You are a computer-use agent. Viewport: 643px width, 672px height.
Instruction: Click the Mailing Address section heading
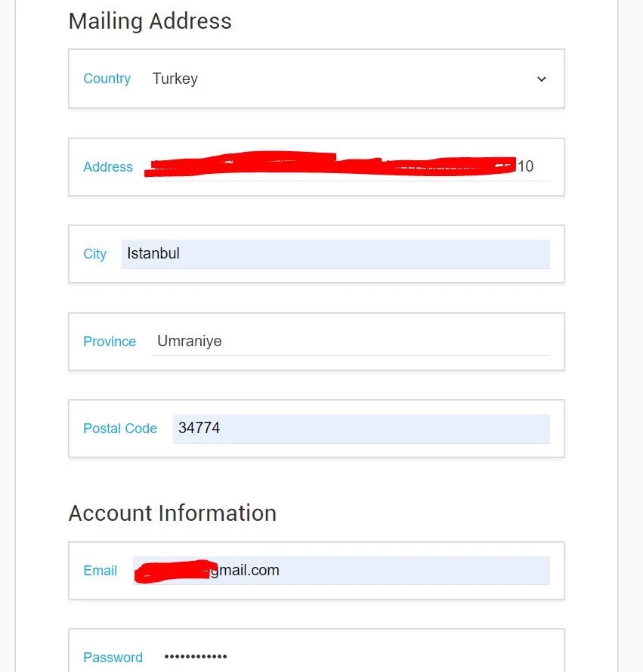click(150, 21)
